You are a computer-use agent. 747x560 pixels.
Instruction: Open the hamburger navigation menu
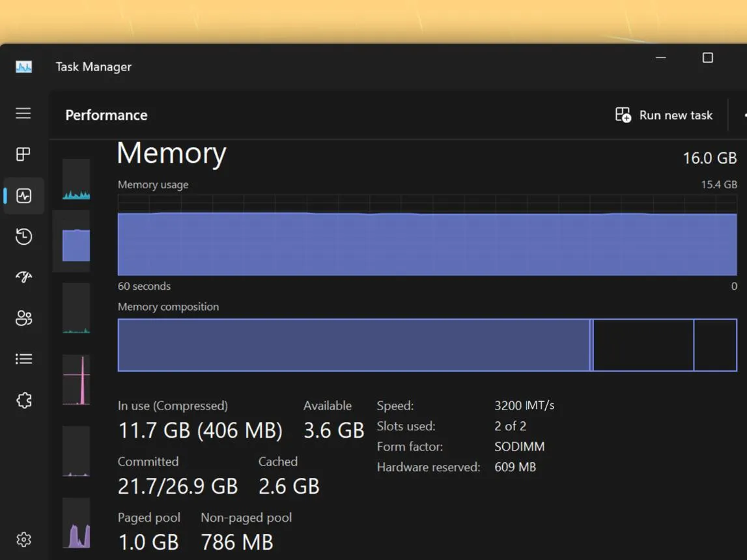pyautogui.click(x=23, y=113)
